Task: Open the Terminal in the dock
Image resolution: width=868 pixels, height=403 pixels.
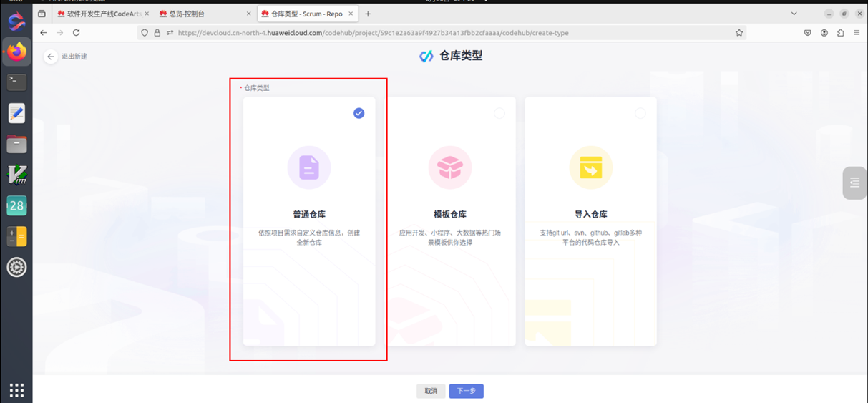Action: (x=16, y=82)
